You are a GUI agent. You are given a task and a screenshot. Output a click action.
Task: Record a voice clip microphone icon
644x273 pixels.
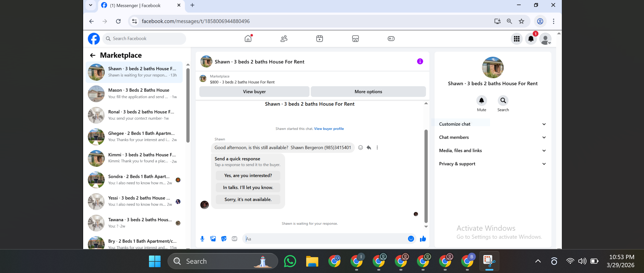[202, 239]
